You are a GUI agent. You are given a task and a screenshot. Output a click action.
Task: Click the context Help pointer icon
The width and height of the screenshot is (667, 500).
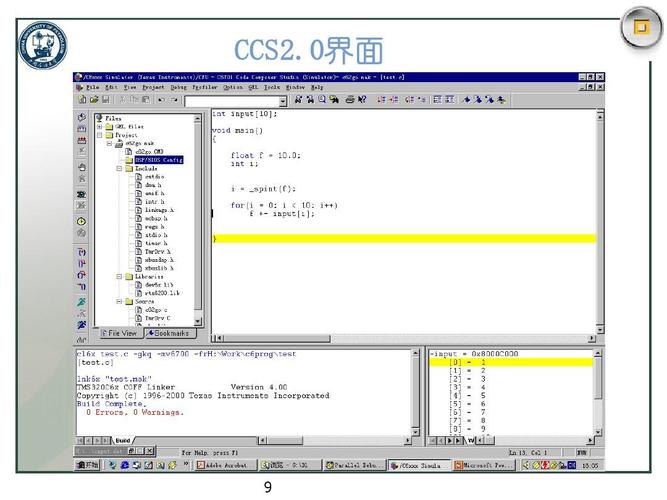pos(362,100)
